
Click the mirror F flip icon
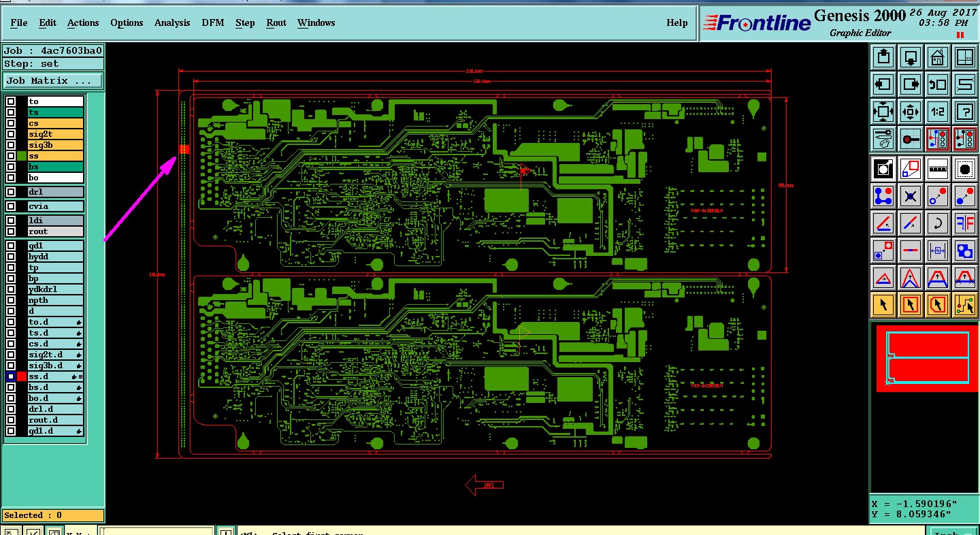pos(965,223)
